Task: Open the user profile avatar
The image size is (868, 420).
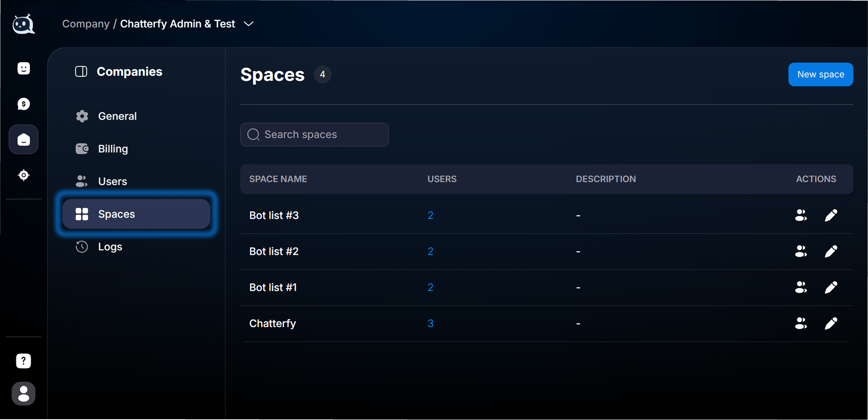Action: 23,394
